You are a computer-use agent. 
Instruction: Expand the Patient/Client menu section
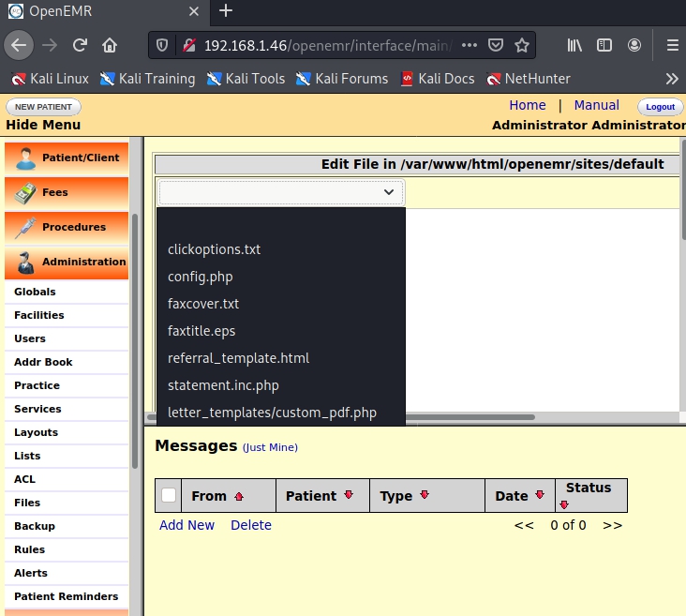67,158
